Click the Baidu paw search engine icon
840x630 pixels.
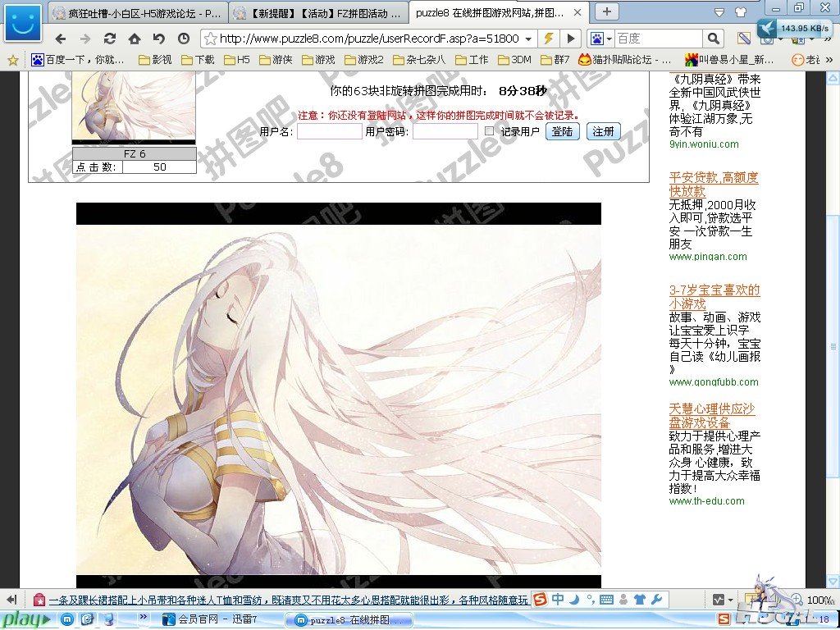coord(597,39)
